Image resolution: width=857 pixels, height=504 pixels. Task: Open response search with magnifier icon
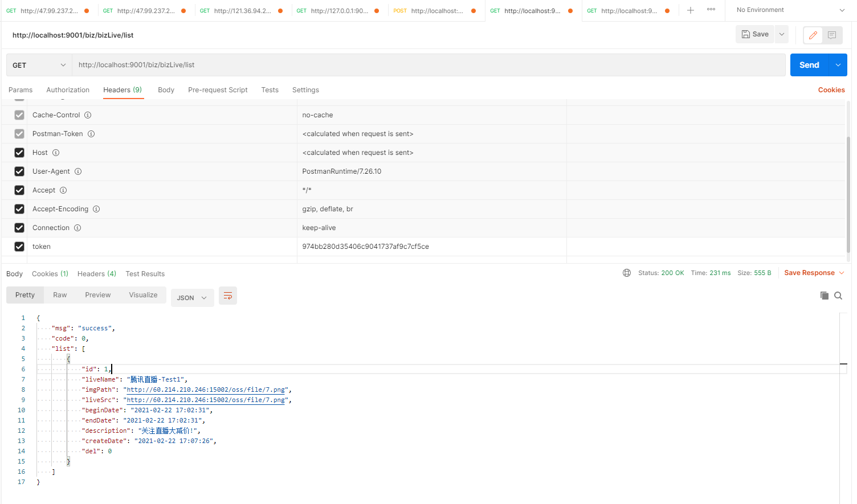[838, 296]
